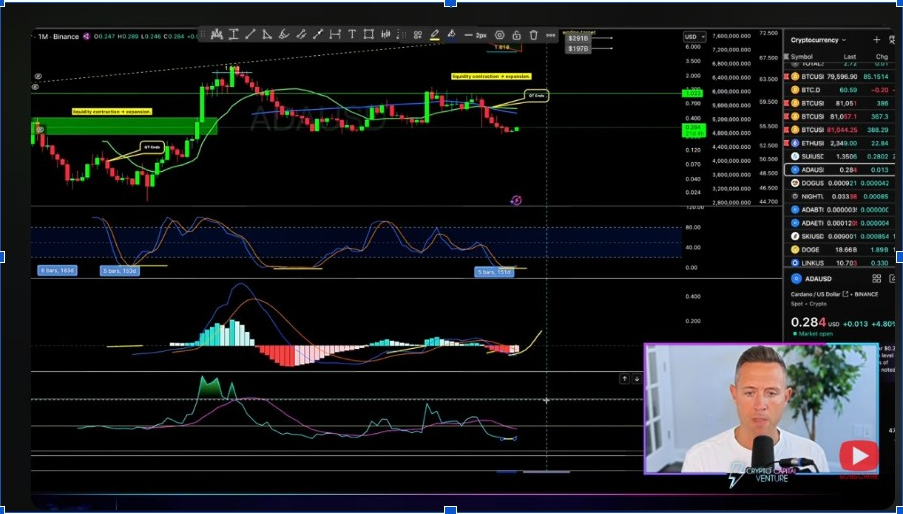Select the SKIUSD watchlist row

(x=841, y=237)
